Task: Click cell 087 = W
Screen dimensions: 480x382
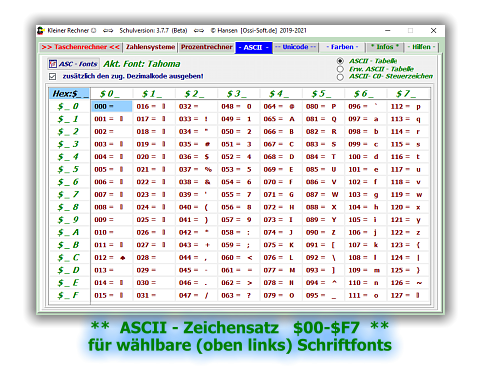Action: click(323, 195)
